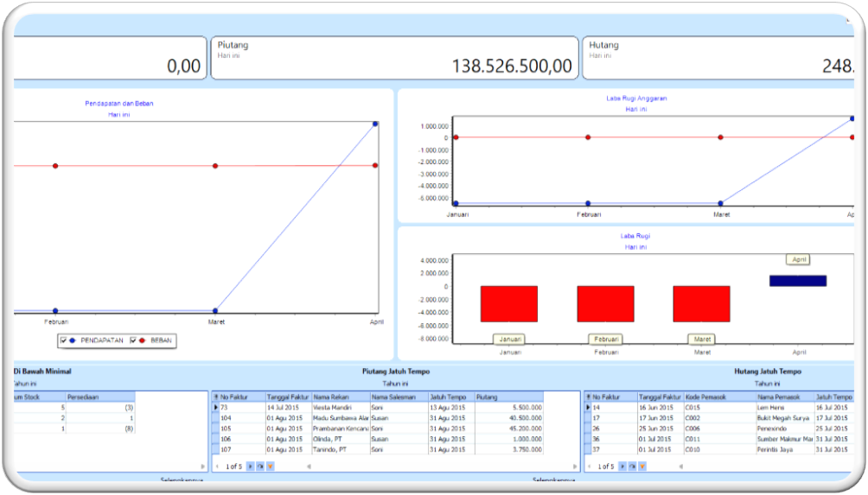
Task: Click the 'Lem Hens' supplier cell
Action: pyautogui.click(x=784, y=408)
